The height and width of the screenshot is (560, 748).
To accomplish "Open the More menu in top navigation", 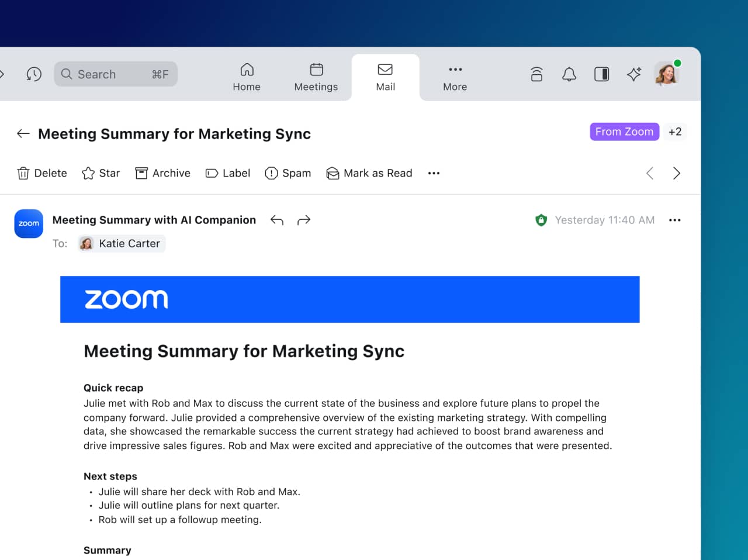I will 455,77.
